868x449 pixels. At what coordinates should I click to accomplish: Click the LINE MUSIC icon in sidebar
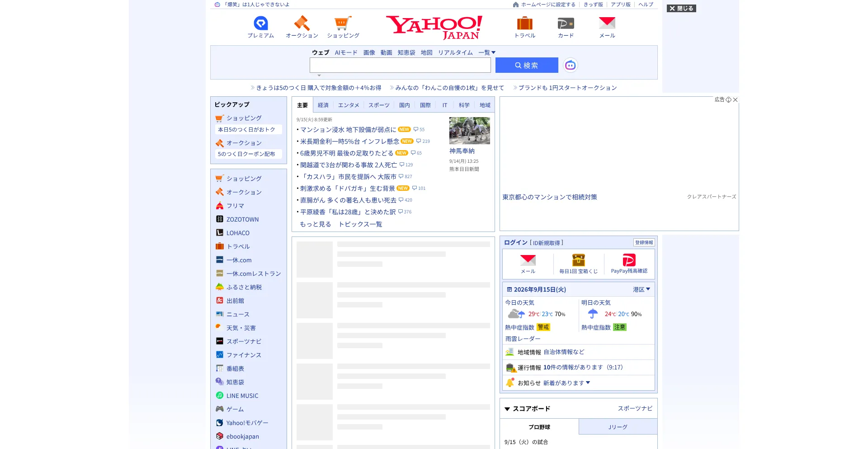[220, 396]
